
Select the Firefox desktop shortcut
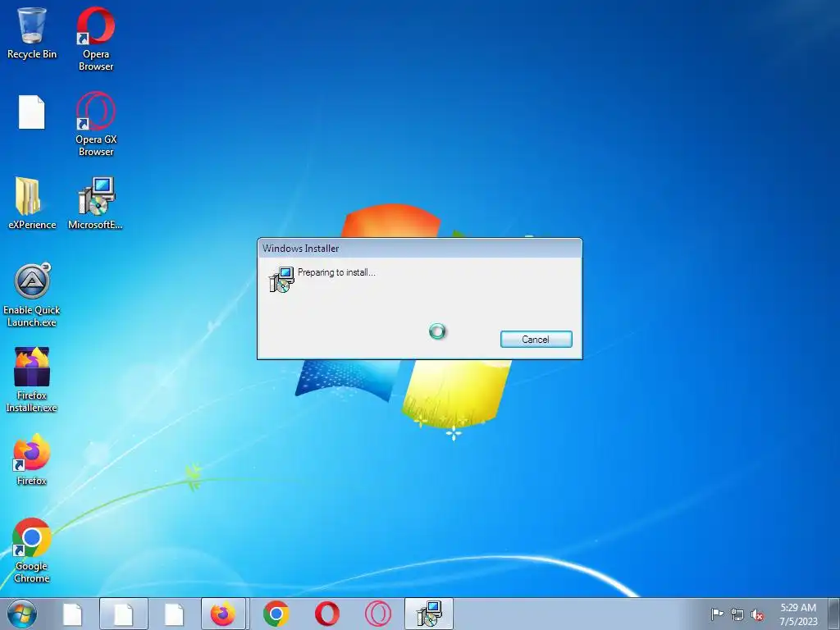[x=32, y=459]
